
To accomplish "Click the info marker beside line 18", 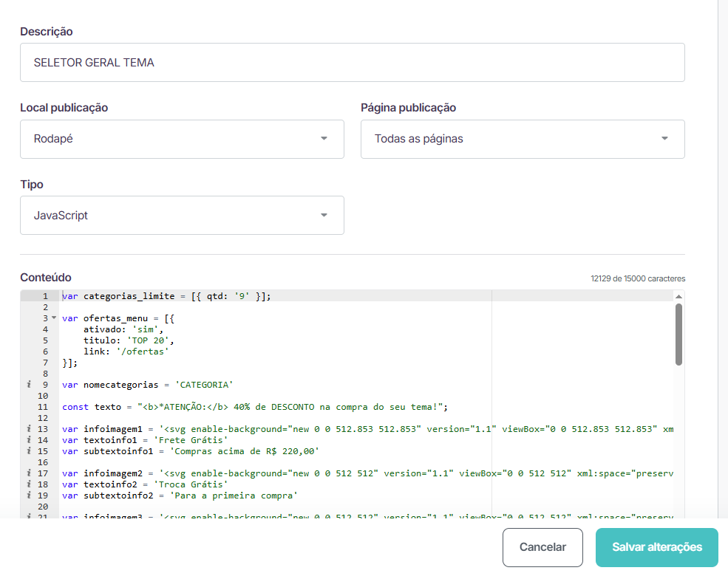I will coord(28,484).
